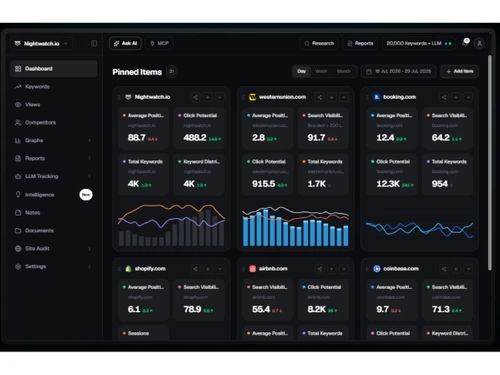
Task: Click the dashboard vertical scrollbar
Action: pyautogui.click(x=490, y=163)
